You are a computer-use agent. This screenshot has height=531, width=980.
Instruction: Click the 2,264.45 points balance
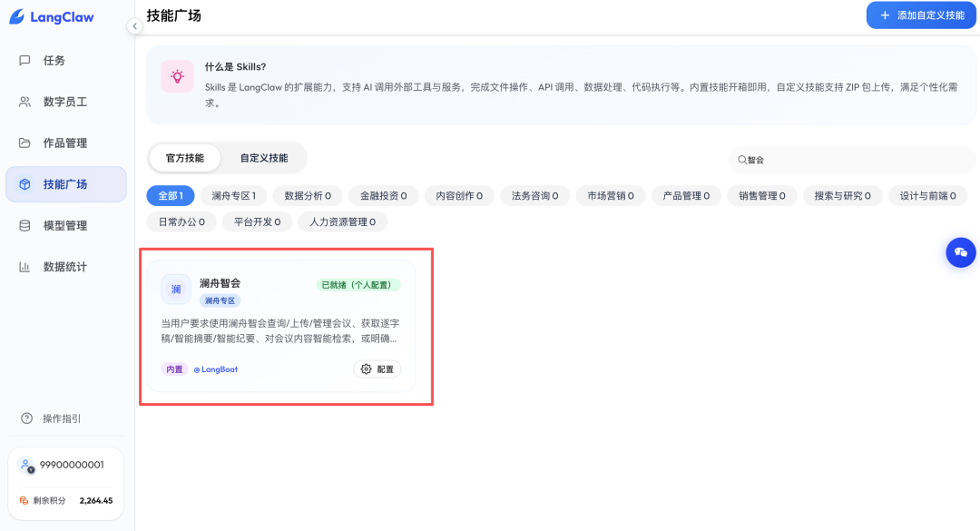96,500
